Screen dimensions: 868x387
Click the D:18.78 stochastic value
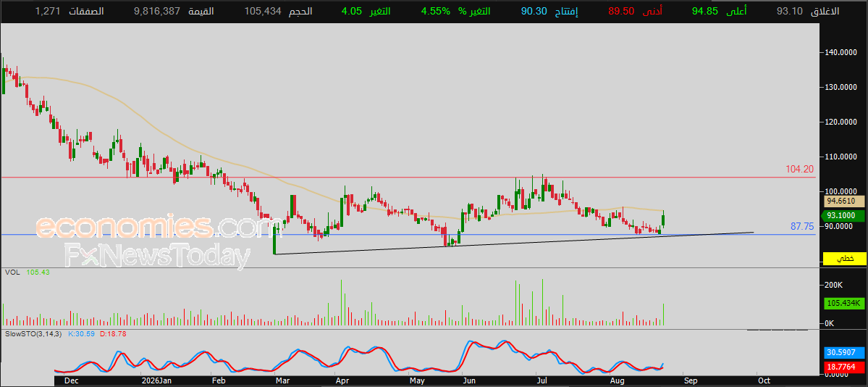[109, 334]
